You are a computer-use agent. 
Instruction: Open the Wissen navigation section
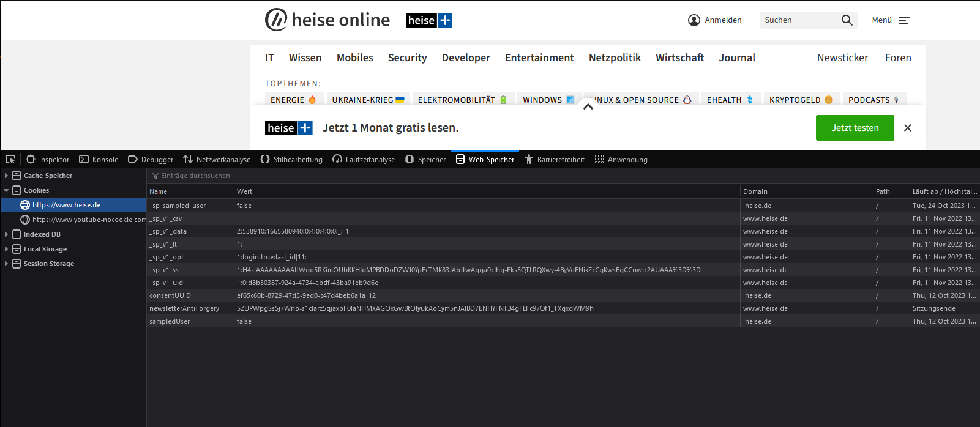(305, 58)
